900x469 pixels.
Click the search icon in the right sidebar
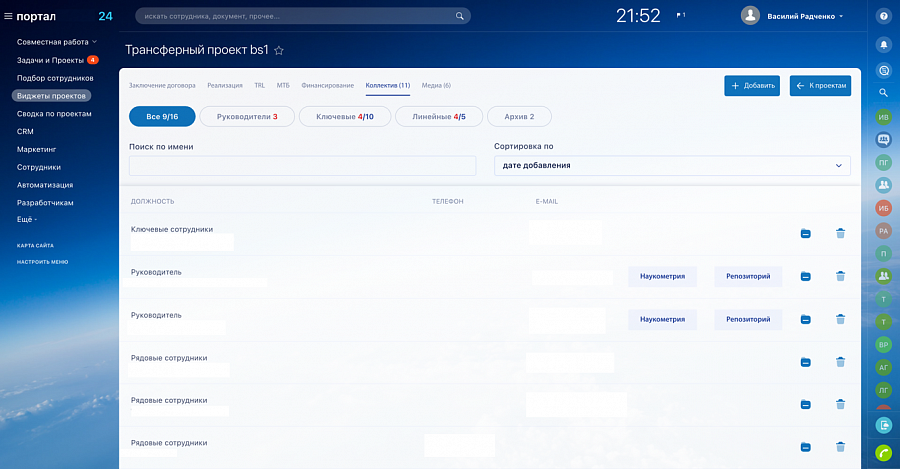coord(883,92)
